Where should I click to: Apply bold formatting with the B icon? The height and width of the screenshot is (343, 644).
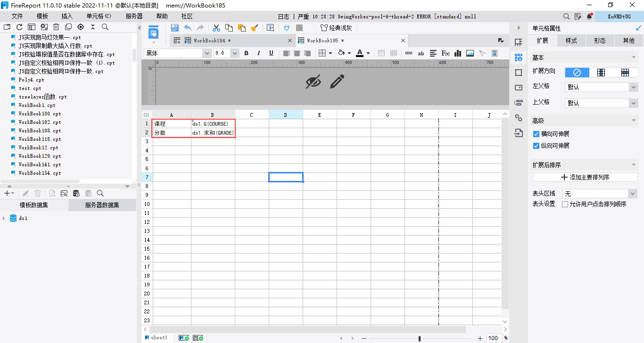tap(246, 53)
